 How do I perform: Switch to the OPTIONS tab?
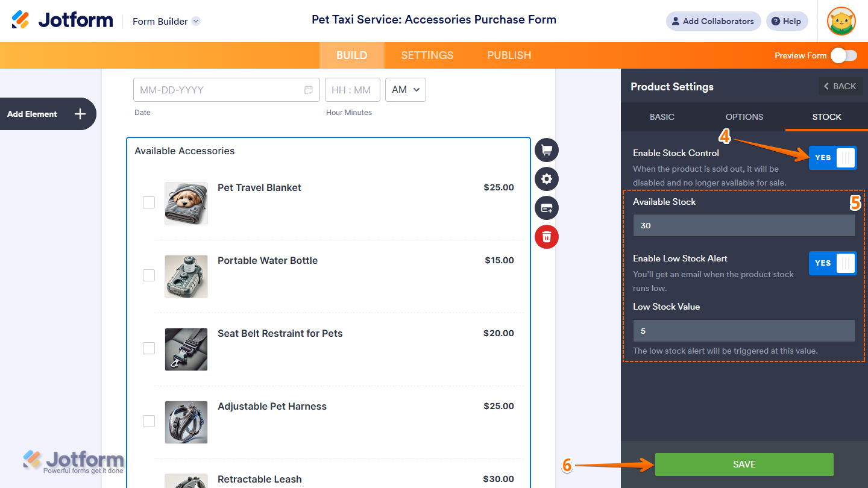[x=744, y=117]
